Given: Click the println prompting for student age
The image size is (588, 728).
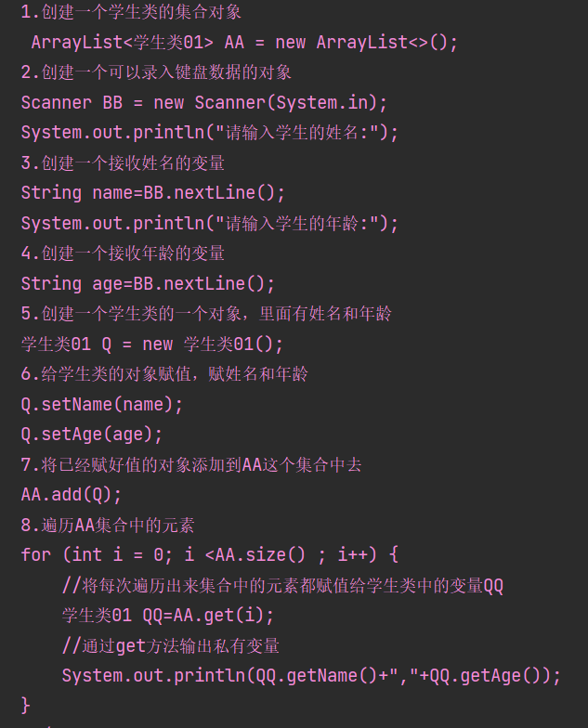Looking at the screenshot, I should click(x=210, y=223).
